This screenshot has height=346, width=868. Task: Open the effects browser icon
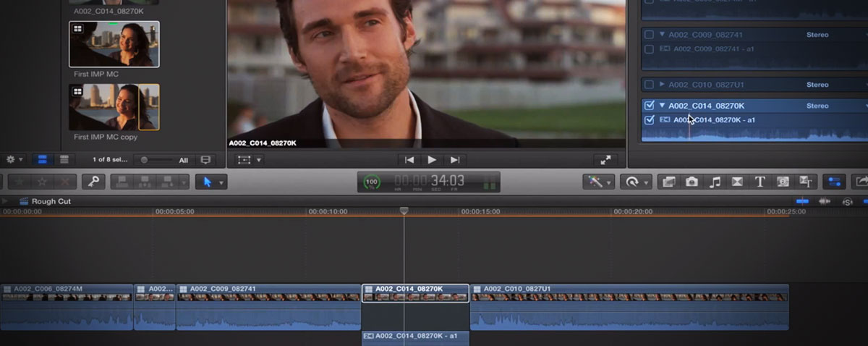tap(669, 182)
